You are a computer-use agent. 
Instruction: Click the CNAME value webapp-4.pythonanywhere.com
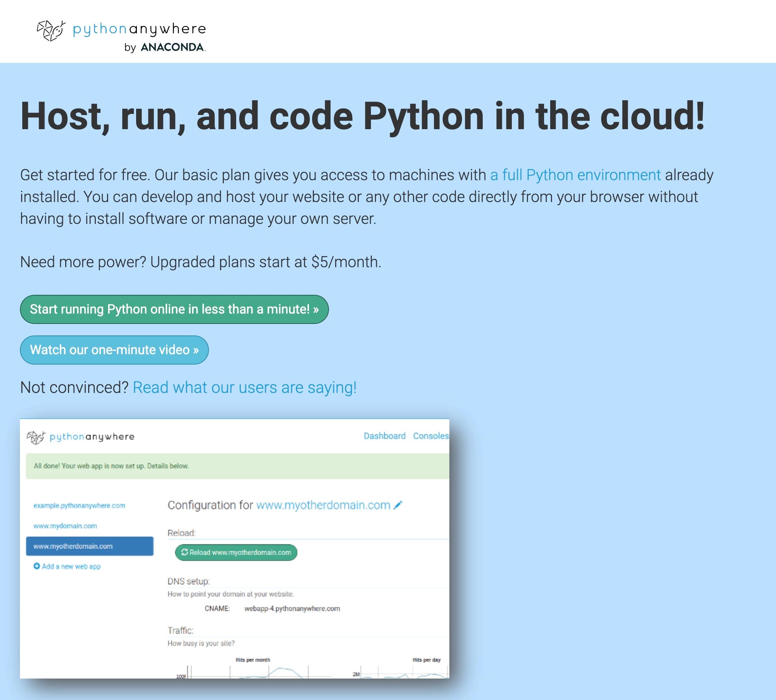[x=293, y=608]
